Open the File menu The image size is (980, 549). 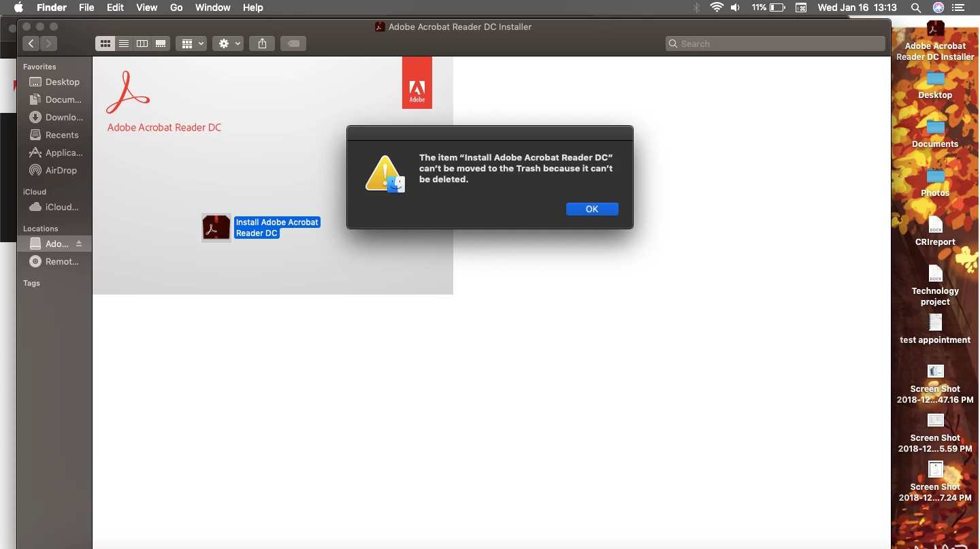pos(86,7)
